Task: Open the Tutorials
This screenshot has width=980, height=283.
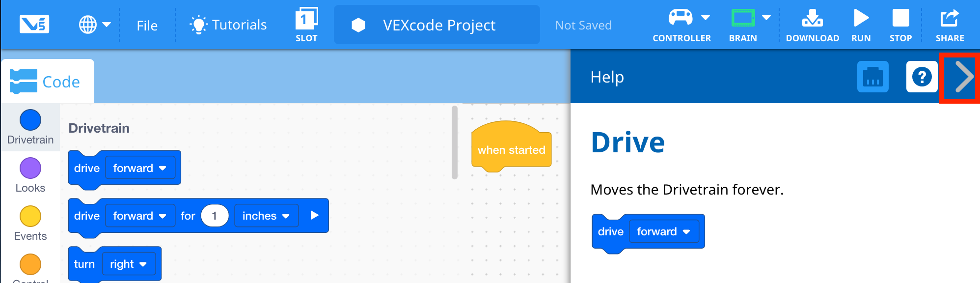Action: [227, 25]
